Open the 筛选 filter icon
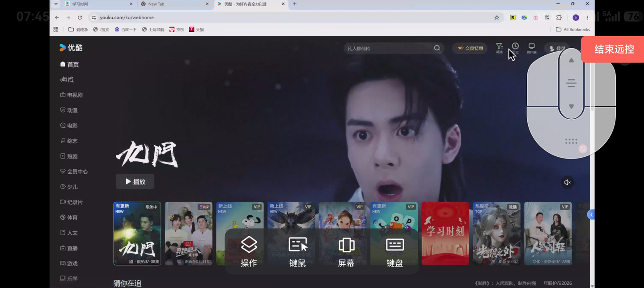 coord(499,48)
